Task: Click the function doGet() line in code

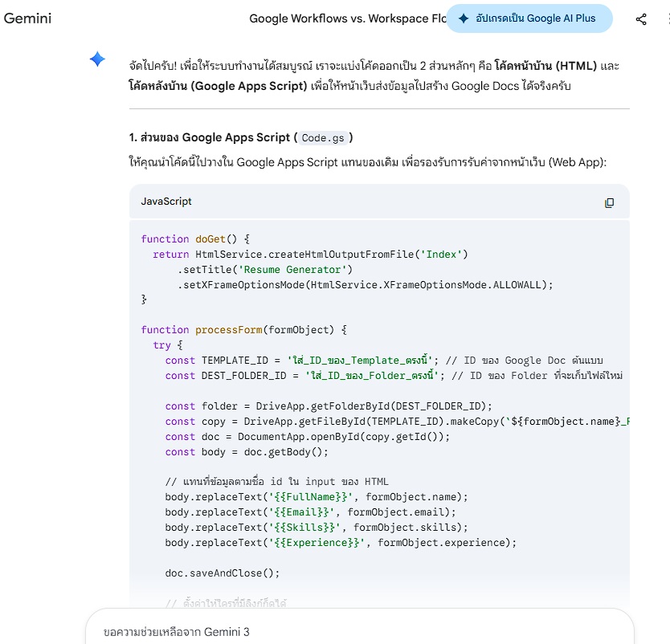Action: tap(196, 239)
